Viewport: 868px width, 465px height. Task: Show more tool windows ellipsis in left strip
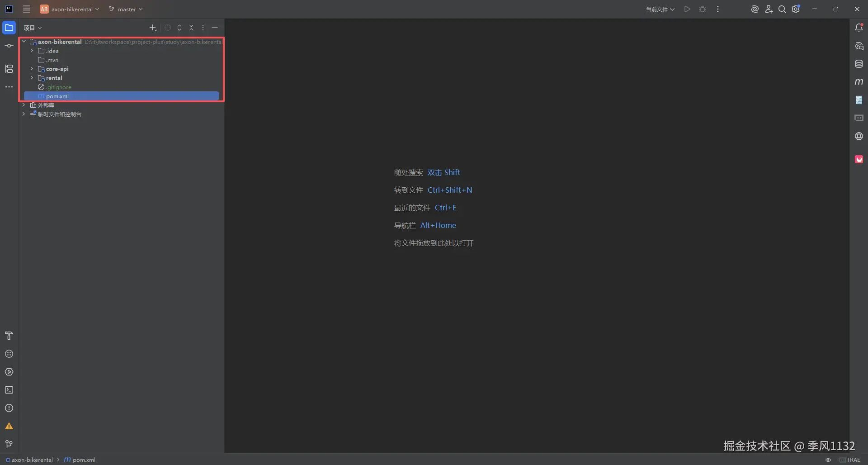(9, 87)
